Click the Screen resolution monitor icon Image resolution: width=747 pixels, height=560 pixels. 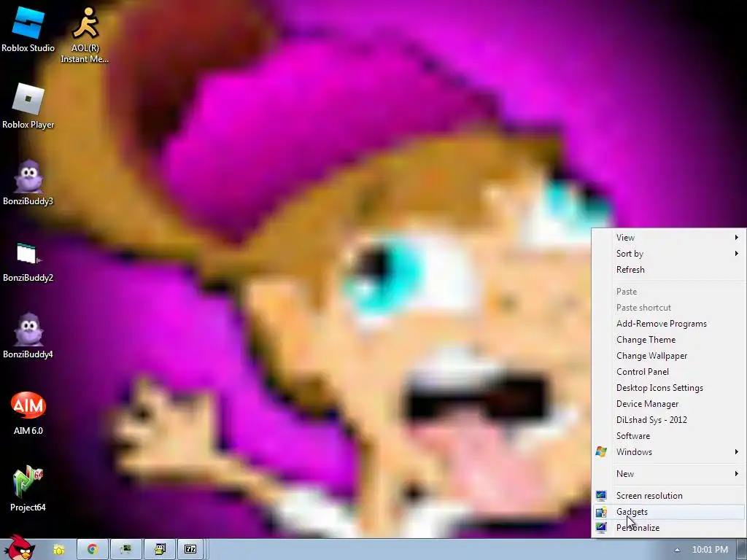(x=601, y=496)
